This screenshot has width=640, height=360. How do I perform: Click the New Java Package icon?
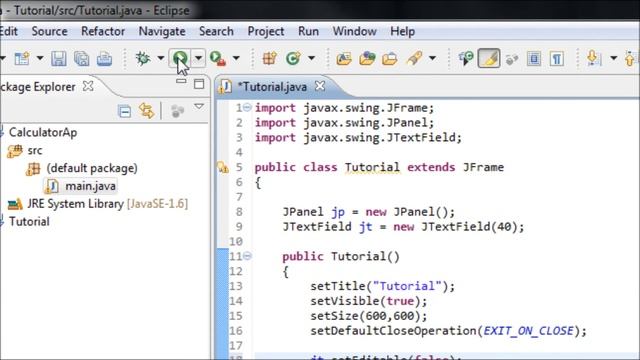click(x=270, y=59)
